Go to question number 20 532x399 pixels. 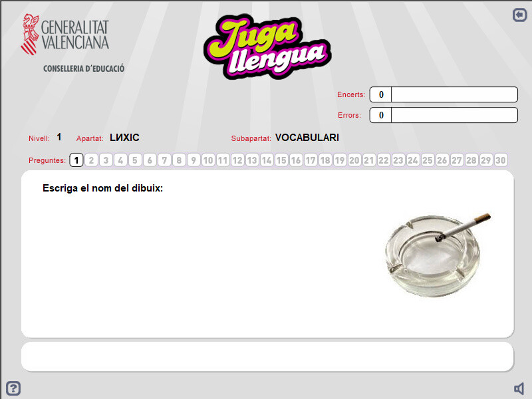(354, 160)
